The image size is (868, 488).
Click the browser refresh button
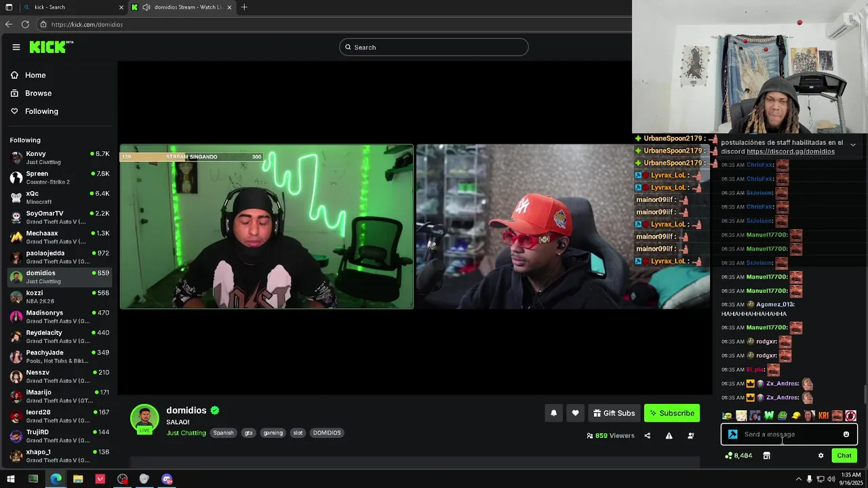point(25,24)
